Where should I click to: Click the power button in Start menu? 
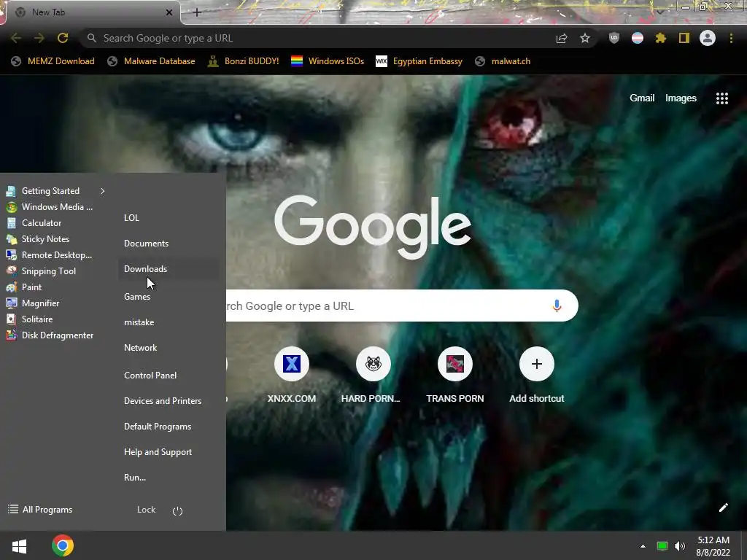click(x=177, y=510)
